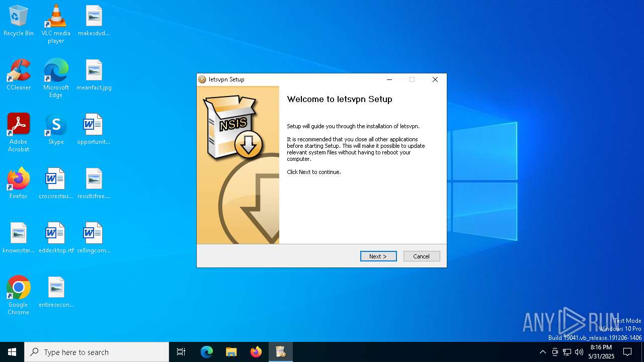Image resolution: width=644 pixels, height=362 pixels.
Task: Launch Firefox from the taskbar
Action: click(256, 352)
